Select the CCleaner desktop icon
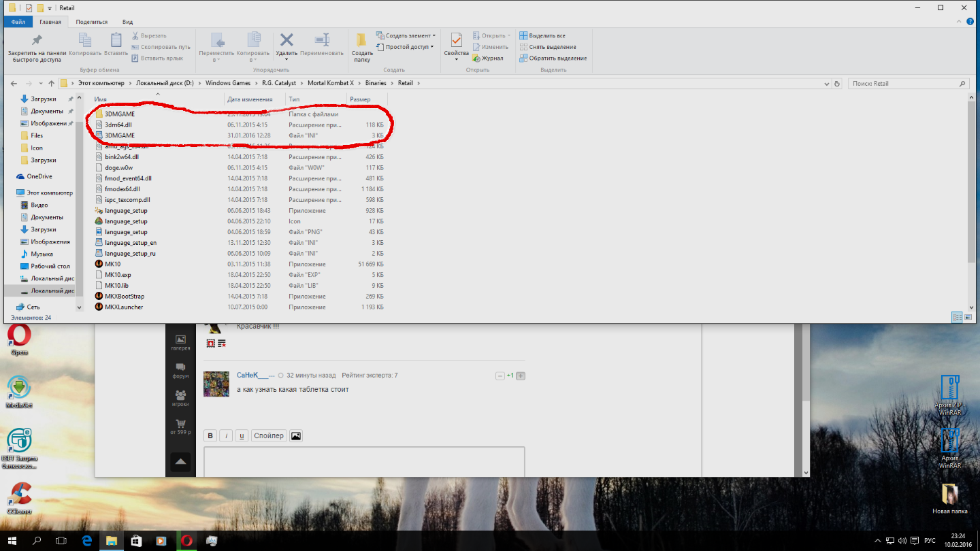 pos(19,499)
